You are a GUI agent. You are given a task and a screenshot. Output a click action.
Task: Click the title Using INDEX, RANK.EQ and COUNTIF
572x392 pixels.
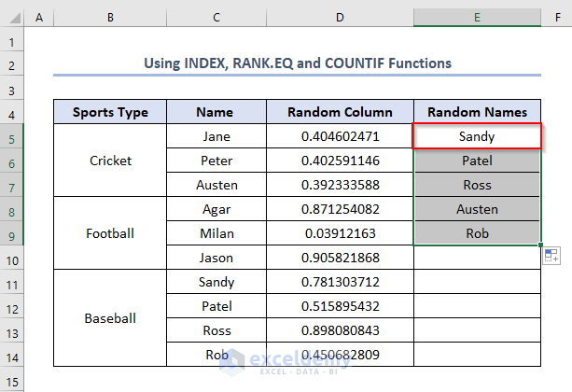(x=297, y=63)
